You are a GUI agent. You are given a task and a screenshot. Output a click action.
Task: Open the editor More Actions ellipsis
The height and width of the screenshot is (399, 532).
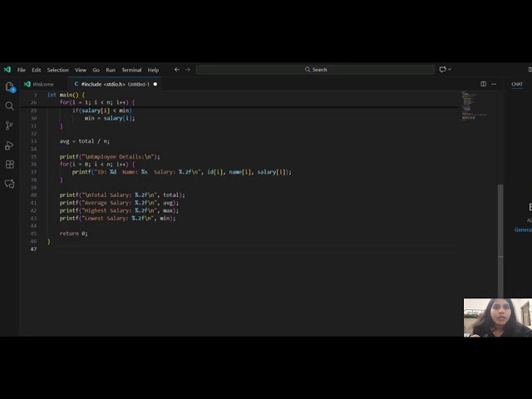494,84
